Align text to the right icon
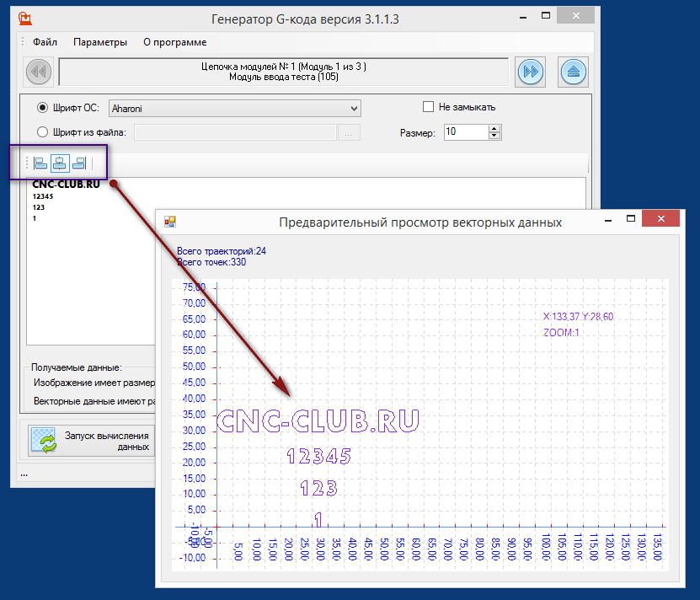The image size is (700, 600). [x=79, y=163]
